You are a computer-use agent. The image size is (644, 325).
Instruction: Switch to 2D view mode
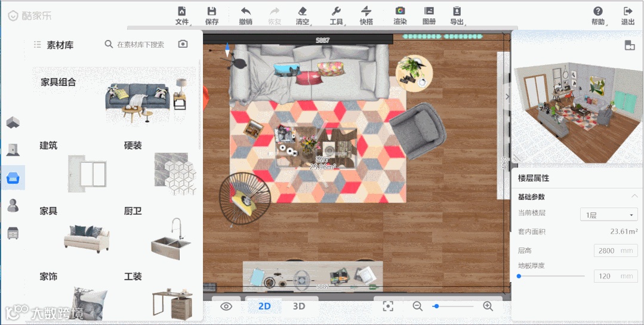(x=264, y=307)
